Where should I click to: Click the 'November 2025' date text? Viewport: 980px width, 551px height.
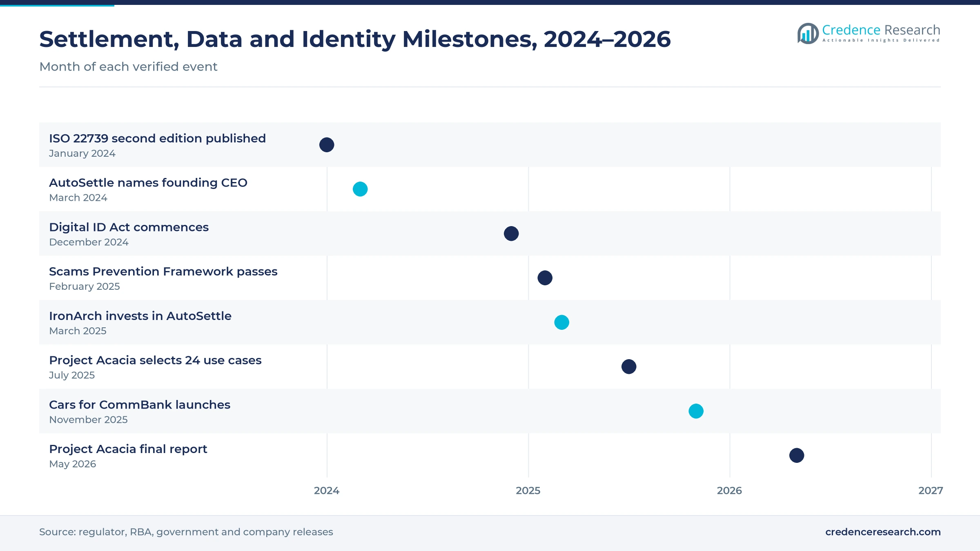click(x=88, y=420)
